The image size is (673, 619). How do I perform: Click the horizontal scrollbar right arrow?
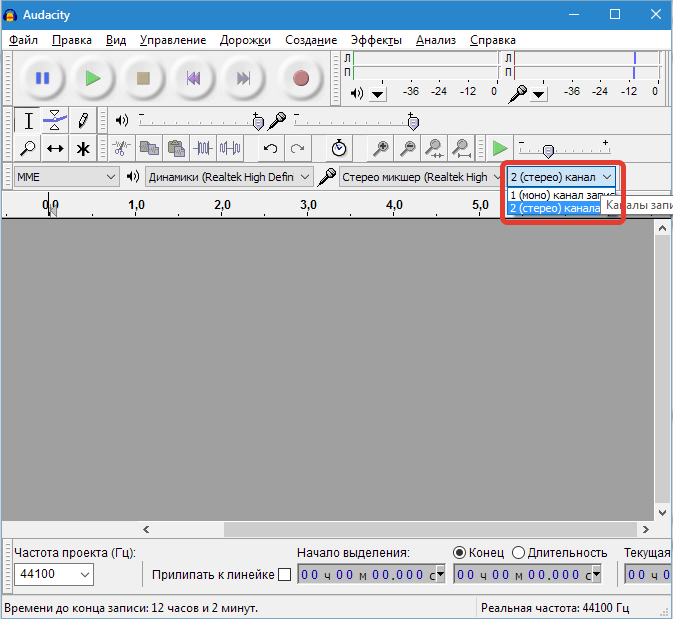646,529
